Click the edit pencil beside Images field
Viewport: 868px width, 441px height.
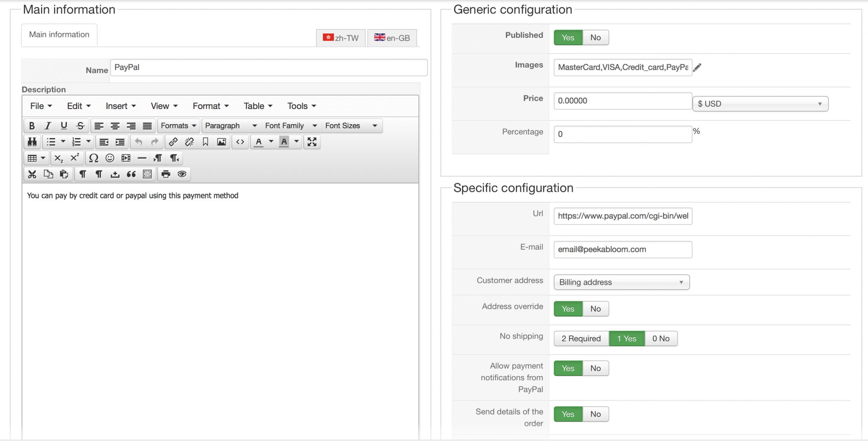point(697,67)
